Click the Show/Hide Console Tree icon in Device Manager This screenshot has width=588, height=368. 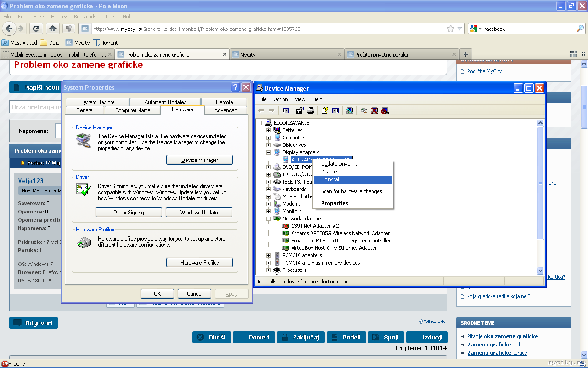pos(286,110)
